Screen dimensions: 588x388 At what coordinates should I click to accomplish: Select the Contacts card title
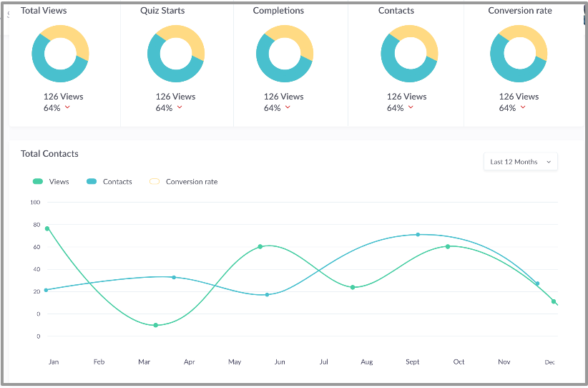tap(396, 11)
